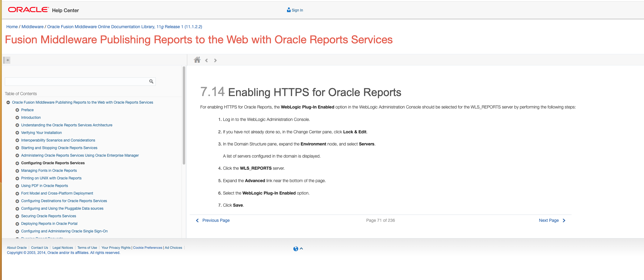The width and height of the screenshot is (644, 280).
Task: Open Verifying Your Installation chapter
Action: [x=42, y=133]
